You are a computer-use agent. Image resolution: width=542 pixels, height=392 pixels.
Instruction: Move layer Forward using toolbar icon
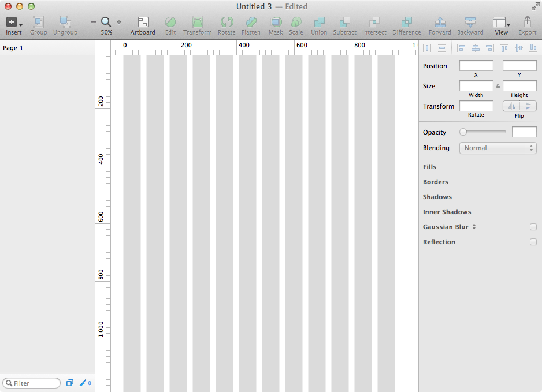point(440,23)
